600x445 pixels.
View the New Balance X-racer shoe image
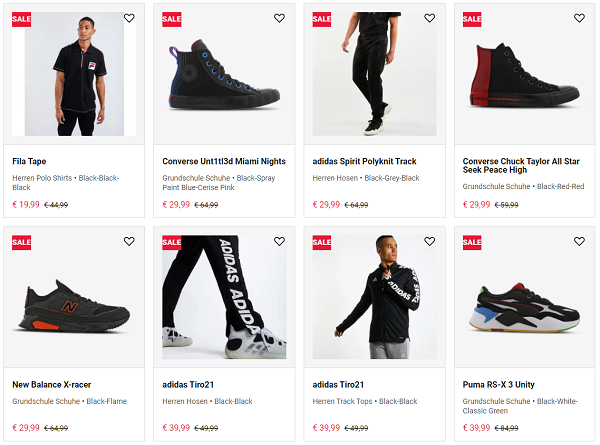tap(75, 302)
